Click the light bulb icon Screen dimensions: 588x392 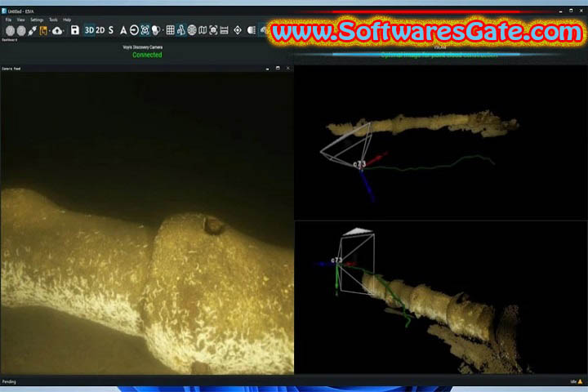(x=156, y=30)
